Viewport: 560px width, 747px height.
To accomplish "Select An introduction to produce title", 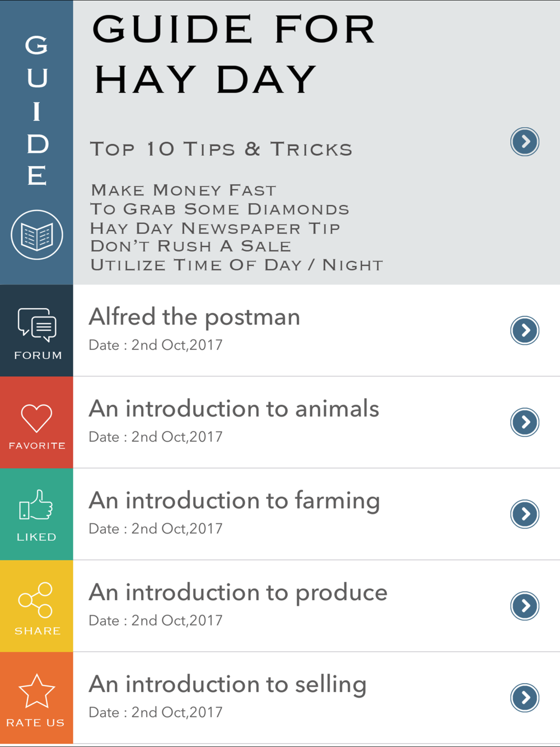I will 239,594.
